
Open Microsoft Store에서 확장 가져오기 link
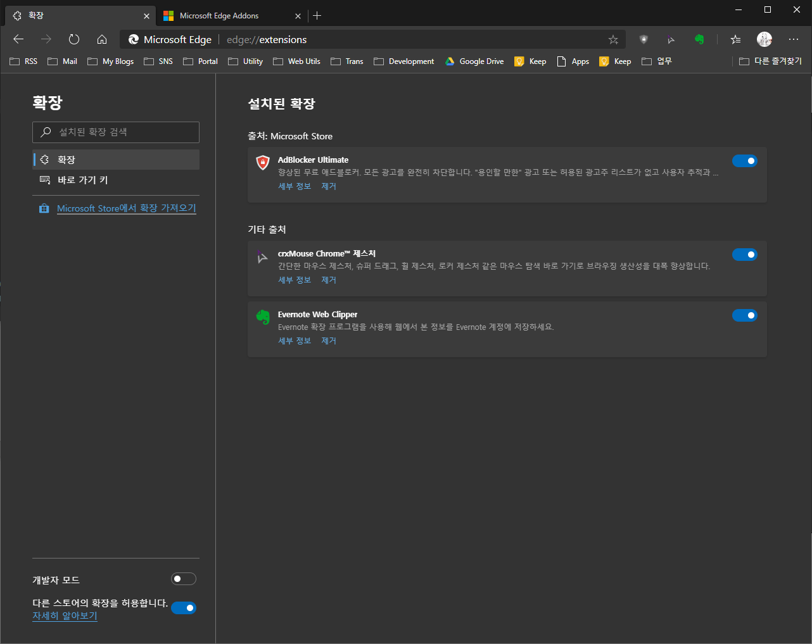coord(127,208)
